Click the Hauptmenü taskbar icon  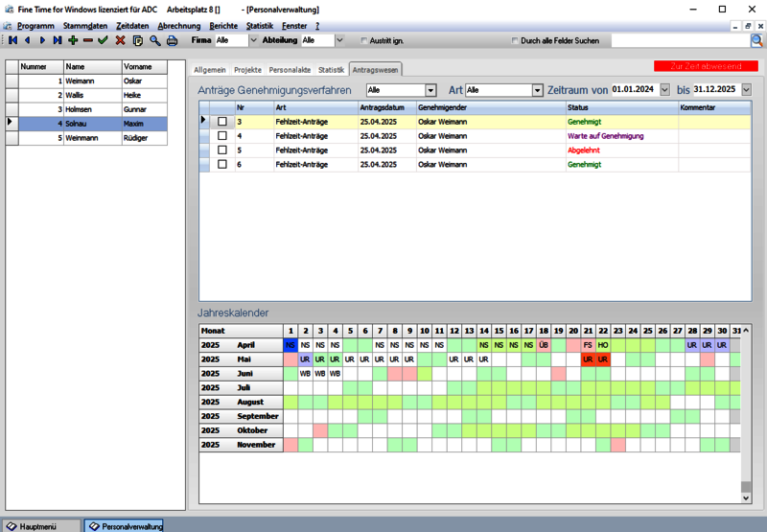(12, 526)
